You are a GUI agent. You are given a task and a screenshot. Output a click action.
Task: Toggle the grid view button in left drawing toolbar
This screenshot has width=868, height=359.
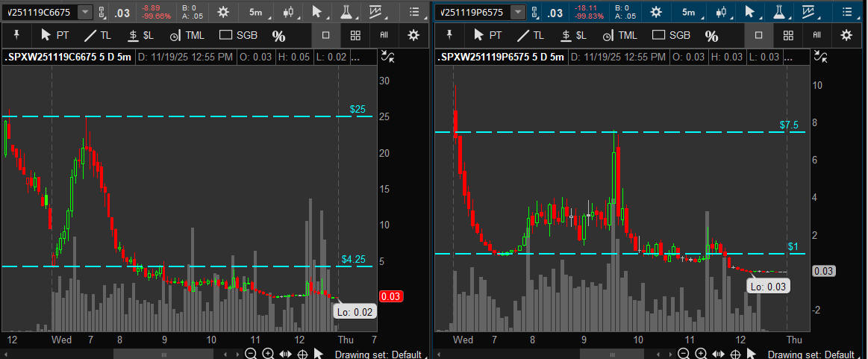(x=355, y=35)
